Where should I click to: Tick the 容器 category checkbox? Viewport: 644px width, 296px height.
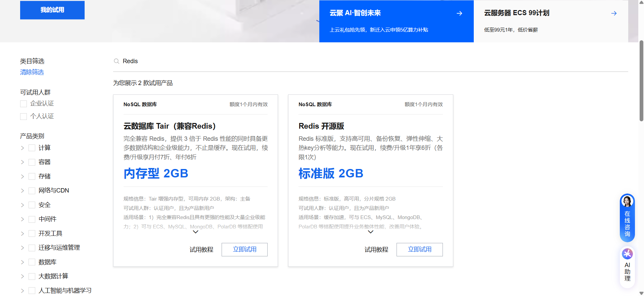tap(32, 162)
